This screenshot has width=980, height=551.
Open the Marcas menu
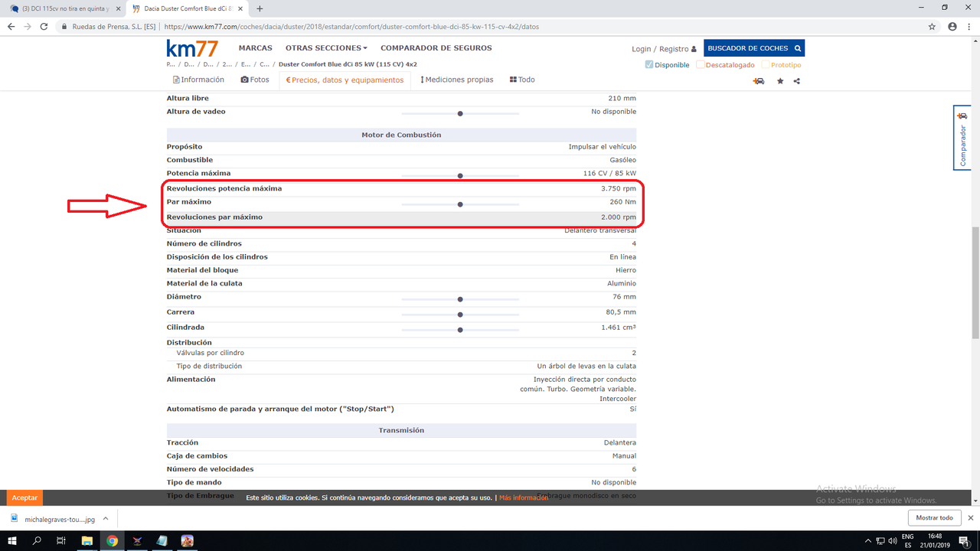[256, 48]
